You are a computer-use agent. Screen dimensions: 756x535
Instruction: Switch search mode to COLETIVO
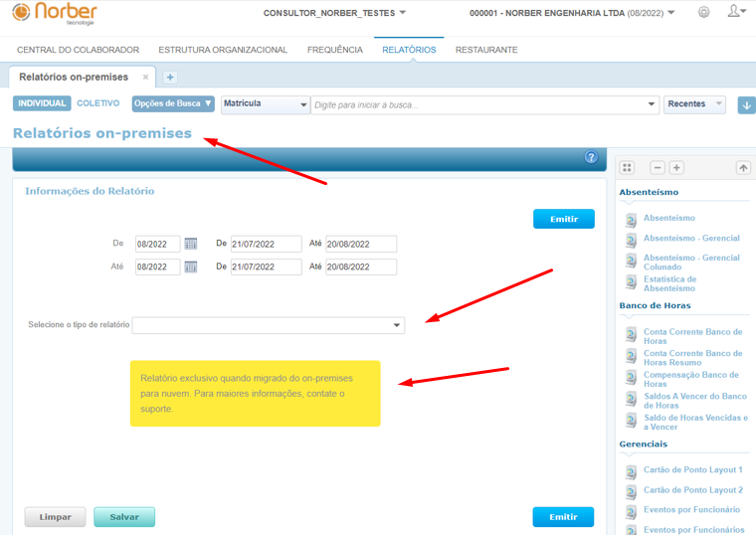pos(98,103)
